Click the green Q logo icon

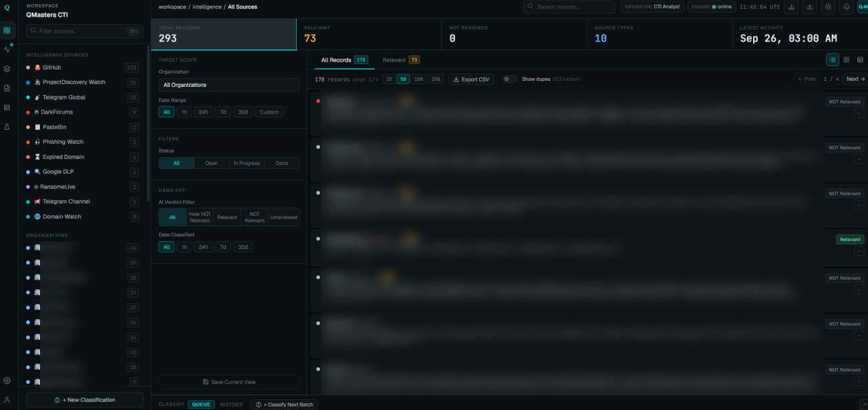click(x=7, y=8)
